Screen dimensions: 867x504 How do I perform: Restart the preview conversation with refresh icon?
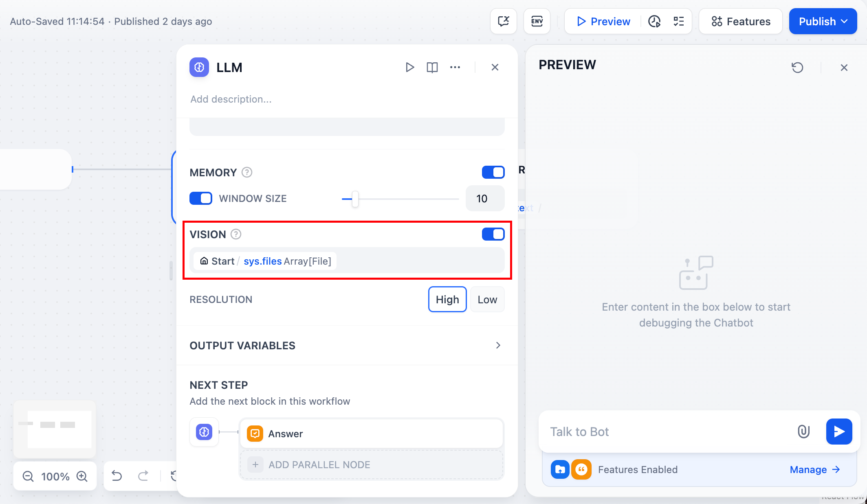[797, 67]
